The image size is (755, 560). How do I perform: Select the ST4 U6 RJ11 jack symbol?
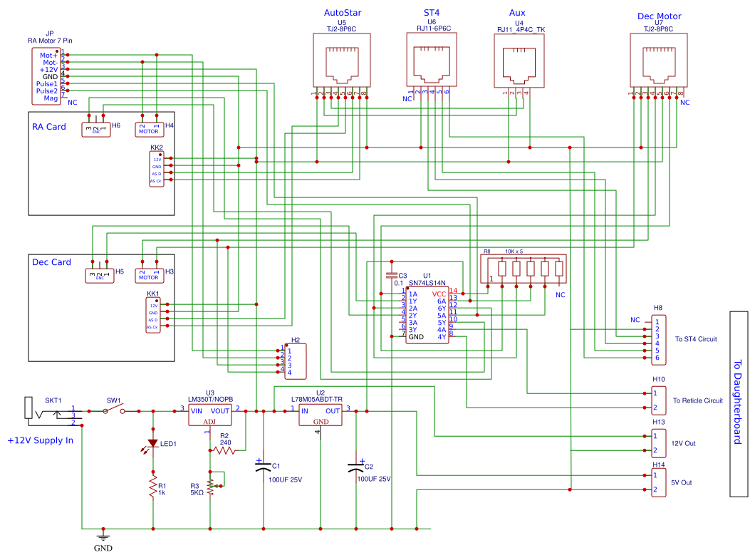tap(432, 59)
